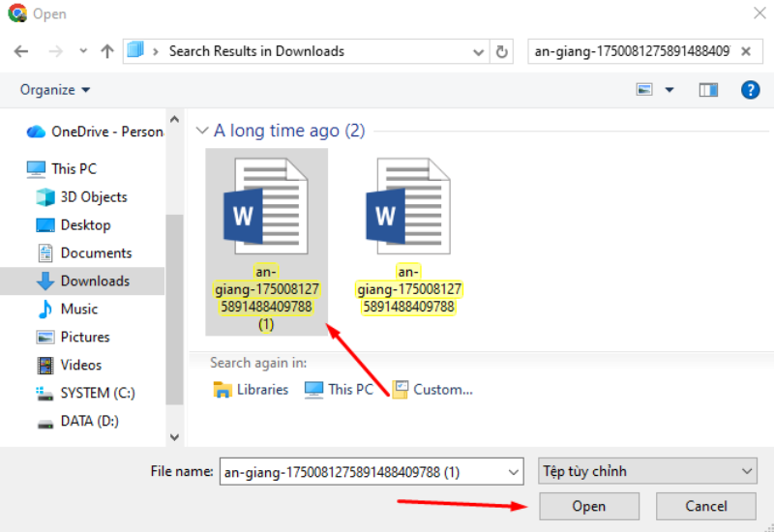Open the Pictures folder in sidebar
Image resolution: width=774 pixels, height=532 pixels.
click(x=74, y=337)
